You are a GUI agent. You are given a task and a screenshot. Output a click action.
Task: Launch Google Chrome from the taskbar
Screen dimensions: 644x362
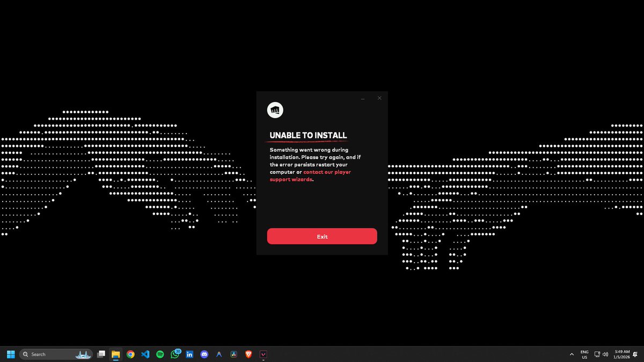coord(130,354)
